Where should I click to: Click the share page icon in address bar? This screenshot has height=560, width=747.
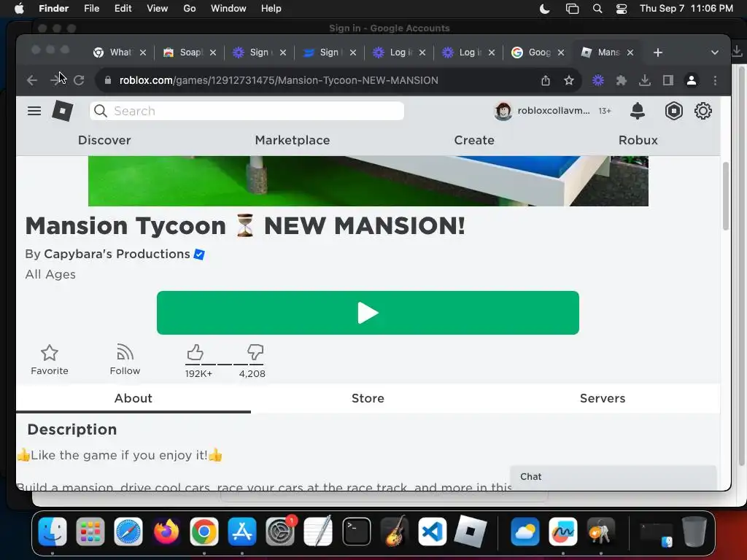click(546, 80)
